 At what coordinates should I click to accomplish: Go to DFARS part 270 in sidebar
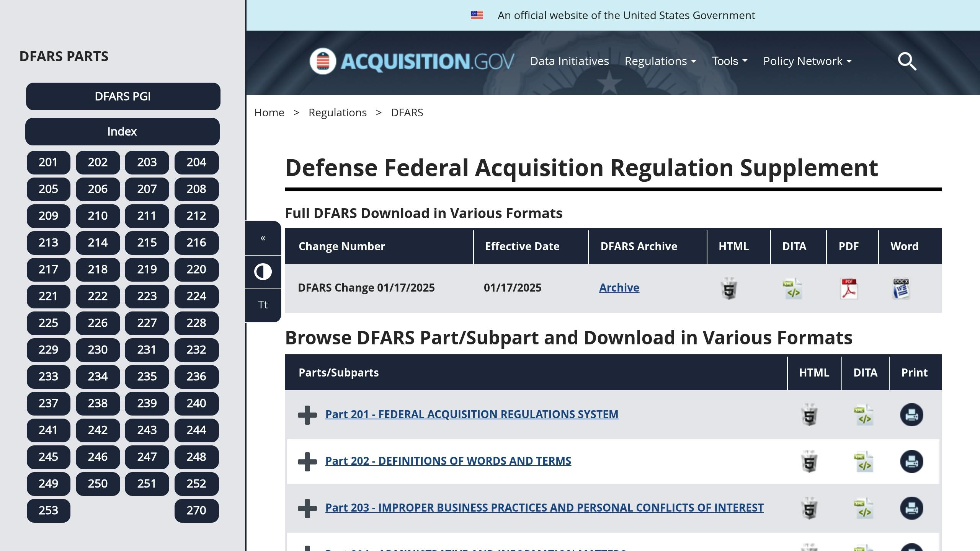(197, 511)
